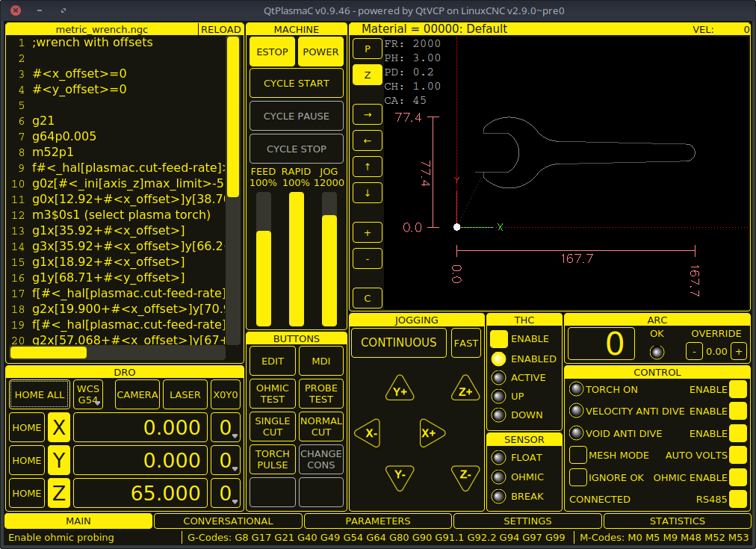Viewport: 756px width, 549px height.
Task: Select g-code line 'g21'
Action: [x=43, y=120]
